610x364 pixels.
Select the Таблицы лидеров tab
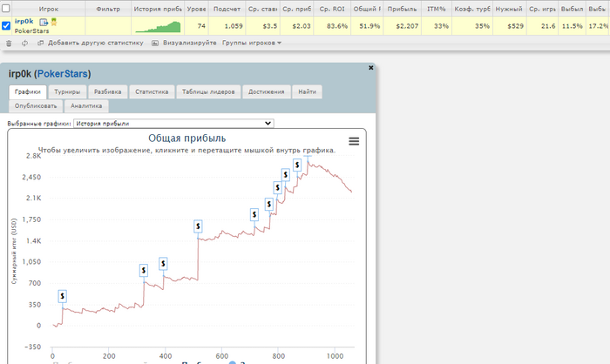pos(208,91)
